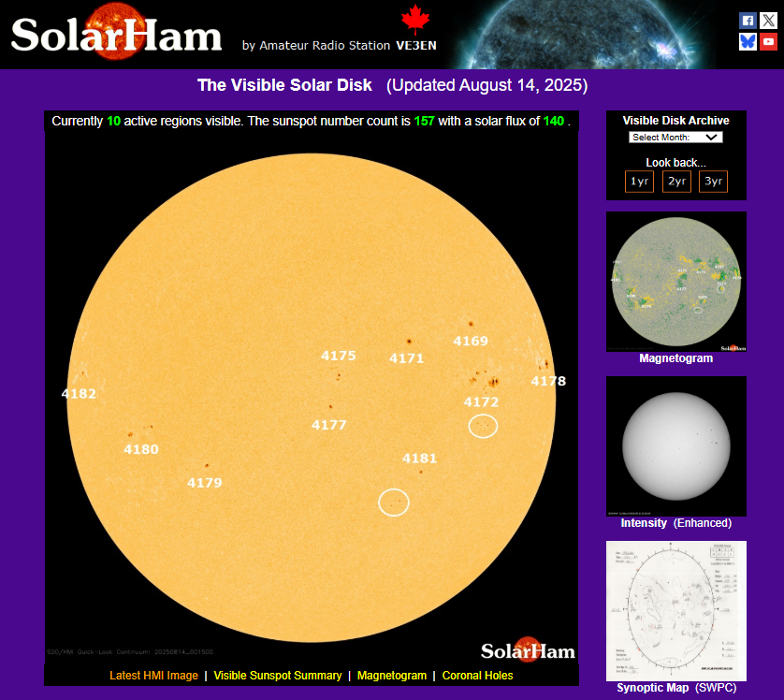Open the YouTube channel icon
The image size is (784, 700).
click(x=768, y=41)
